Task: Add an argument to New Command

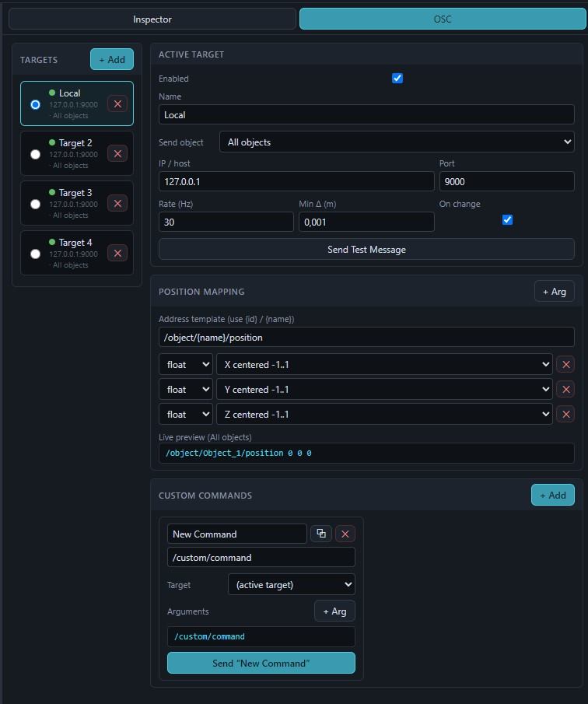Action: (x=335, y=611)
